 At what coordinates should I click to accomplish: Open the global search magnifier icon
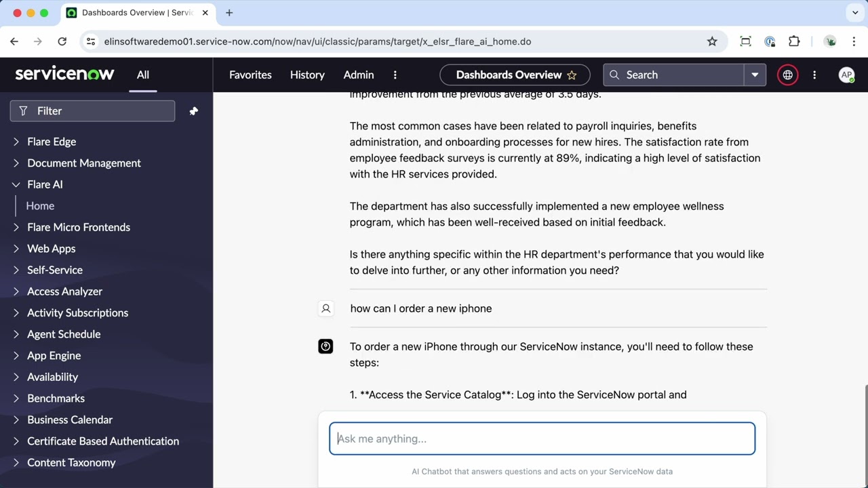(x=614, y=75)
